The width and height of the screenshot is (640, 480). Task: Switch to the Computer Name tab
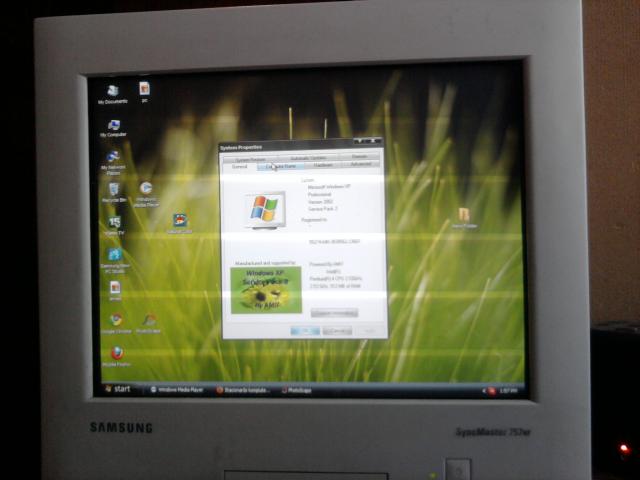coord(280,166)
